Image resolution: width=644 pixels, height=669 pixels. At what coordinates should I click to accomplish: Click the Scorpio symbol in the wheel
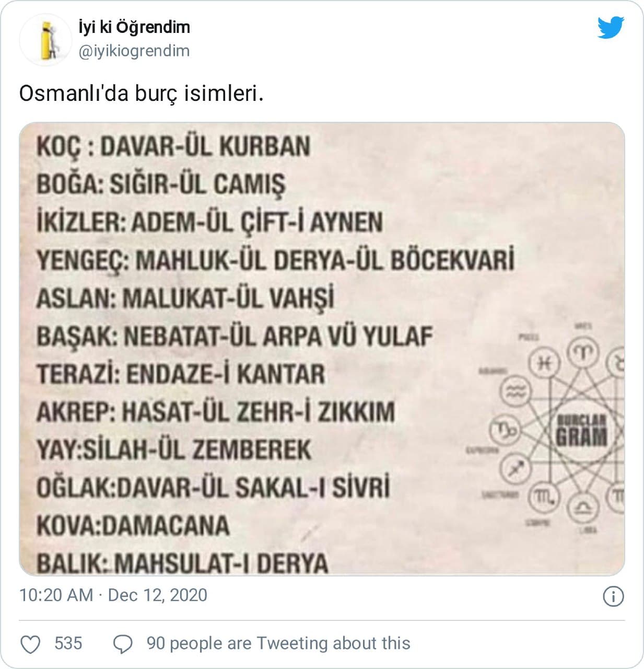[x=543, y=497]
